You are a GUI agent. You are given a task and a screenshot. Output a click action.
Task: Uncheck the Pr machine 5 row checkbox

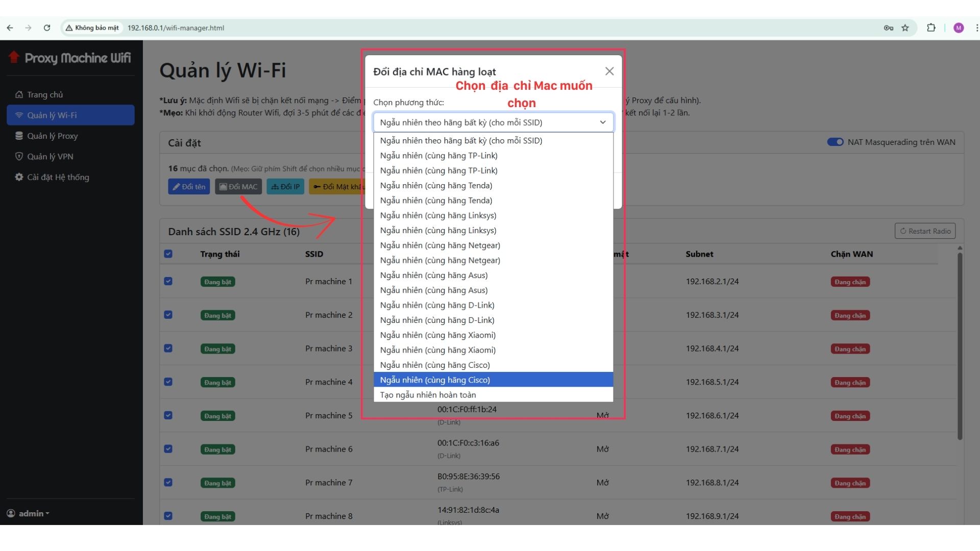[168, 415]
